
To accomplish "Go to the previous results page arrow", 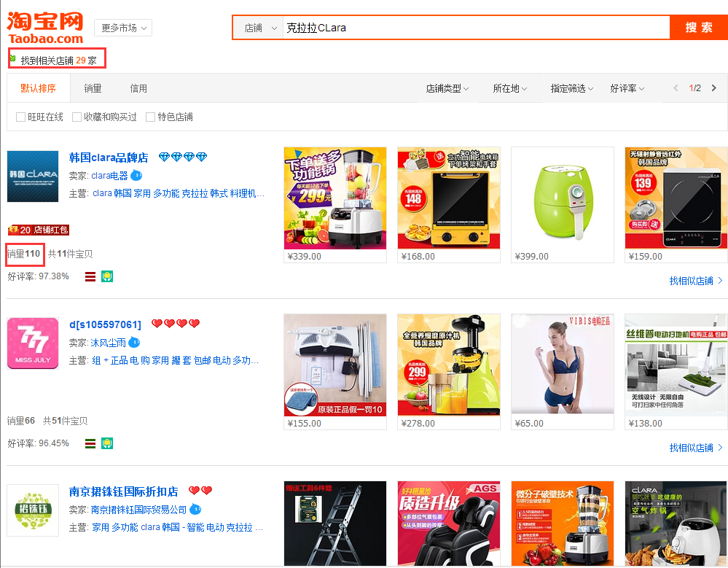I will [x=676, y=87].
